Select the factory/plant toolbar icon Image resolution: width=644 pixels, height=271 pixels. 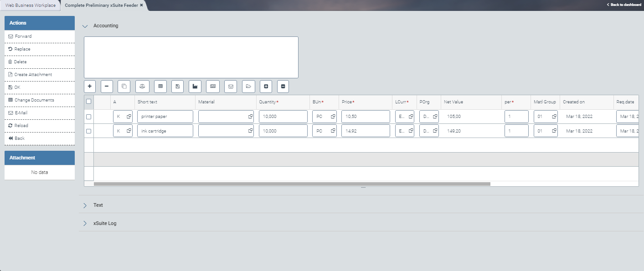click(x=195, y=87)
